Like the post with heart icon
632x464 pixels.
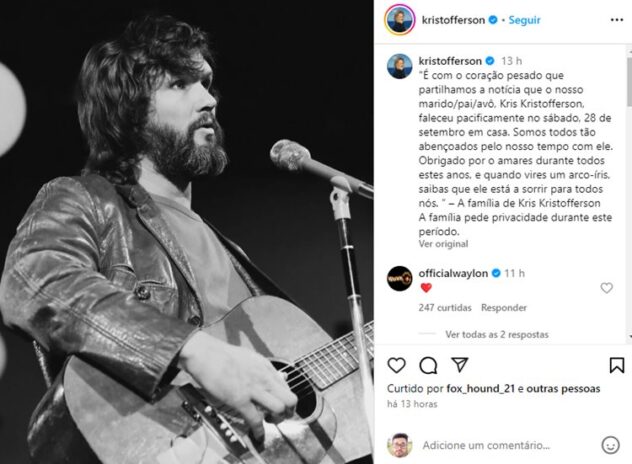(396, 365)
